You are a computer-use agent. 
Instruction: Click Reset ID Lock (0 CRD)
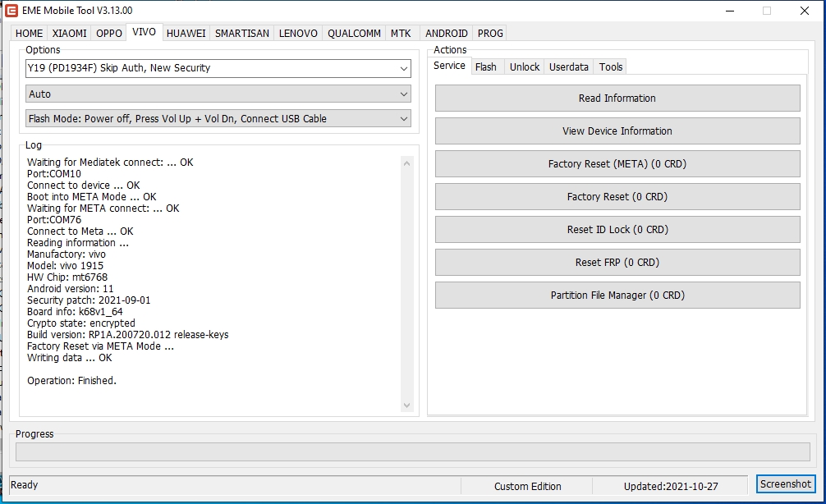(x=617, y=230)
